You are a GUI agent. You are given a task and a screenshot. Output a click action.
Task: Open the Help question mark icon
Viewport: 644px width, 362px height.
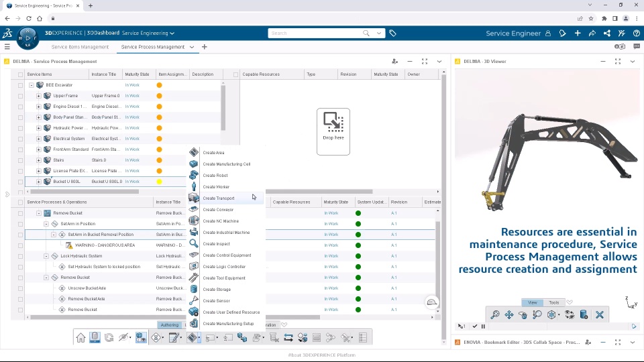(636, 34)
